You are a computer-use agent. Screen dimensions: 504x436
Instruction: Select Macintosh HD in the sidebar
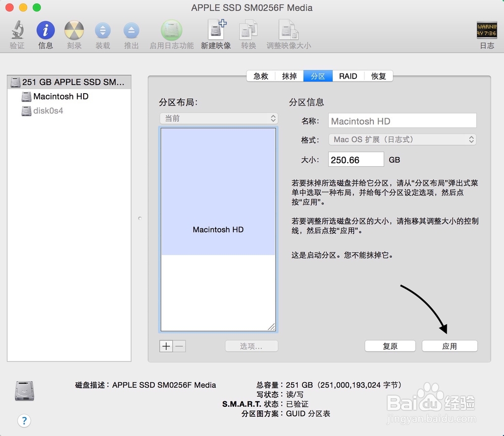pyautogui.click(x=59, y=97)
